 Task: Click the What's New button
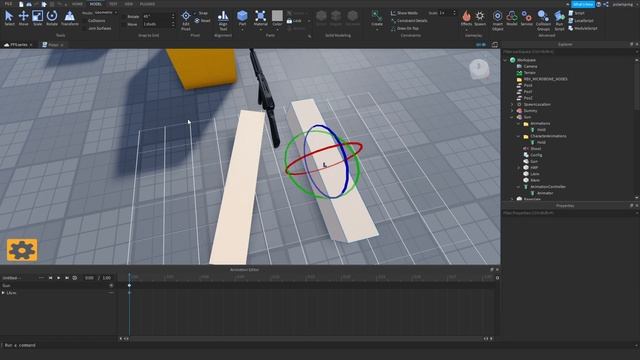click(x=583, y=4)
